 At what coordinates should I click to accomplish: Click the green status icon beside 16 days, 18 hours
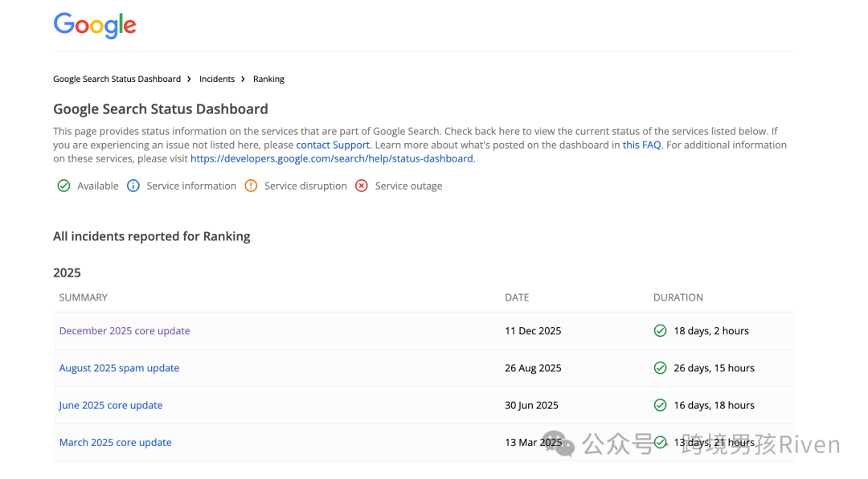click(x=660, y=405)
